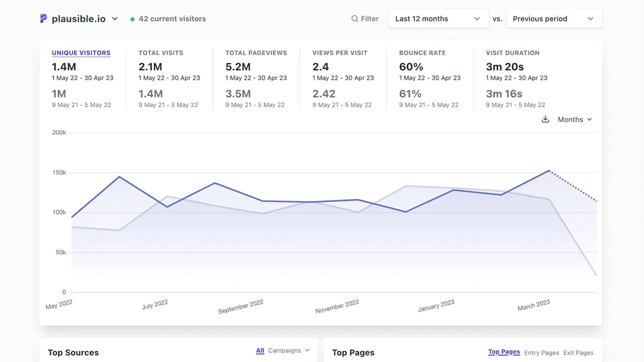The height and width of the screenshot is (362, 644).
Task: Open the Filter search button
Action: coord(365,19)
